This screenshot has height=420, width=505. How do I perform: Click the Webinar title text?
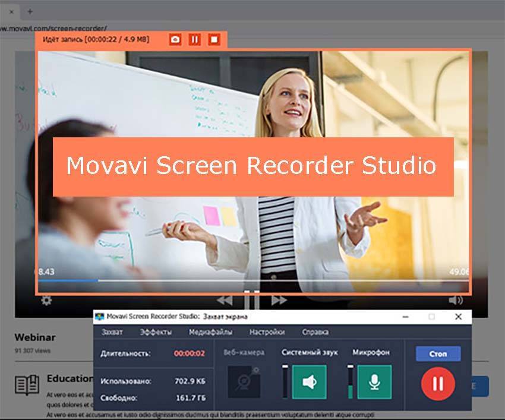35,337
